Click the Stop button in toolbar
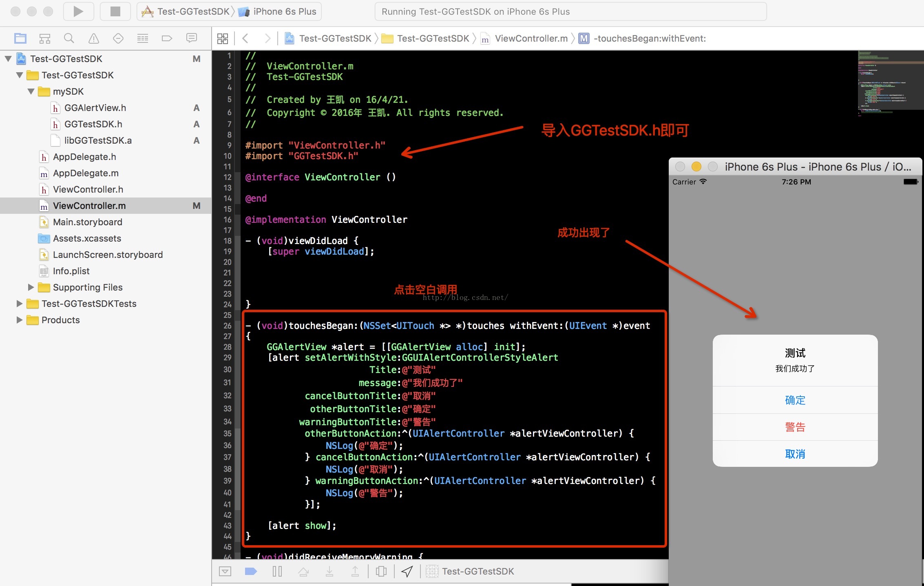Viewport: 924px width, 586px height. click(x=115, y=11)
